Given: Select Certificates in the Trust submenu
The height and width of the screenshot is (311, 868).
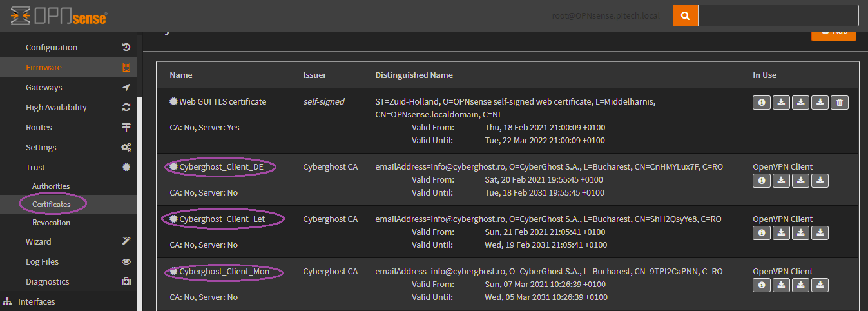Looking at the screenshot, I should [x=52, y=205].
